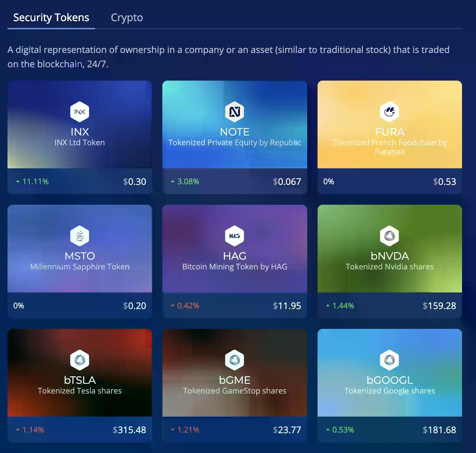
Task: Click the MSTO Millennium Sapphire icon
Action: (x=80, y=236)
